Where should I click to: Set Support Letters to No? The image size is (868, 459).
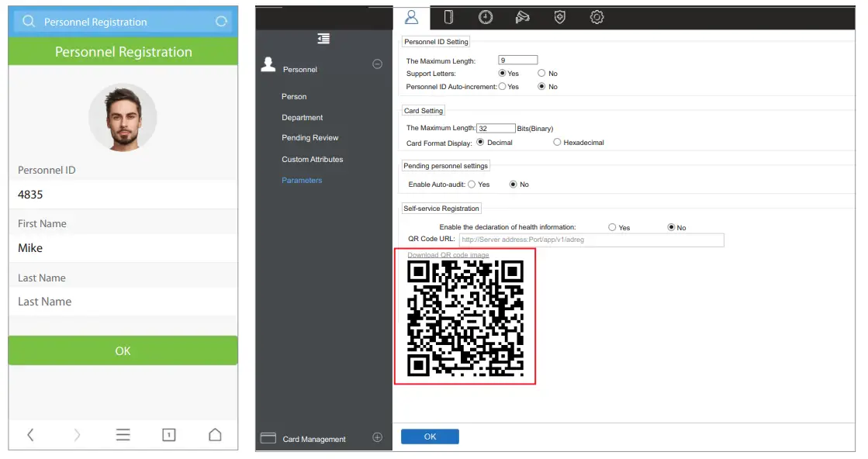pos(541,73)
